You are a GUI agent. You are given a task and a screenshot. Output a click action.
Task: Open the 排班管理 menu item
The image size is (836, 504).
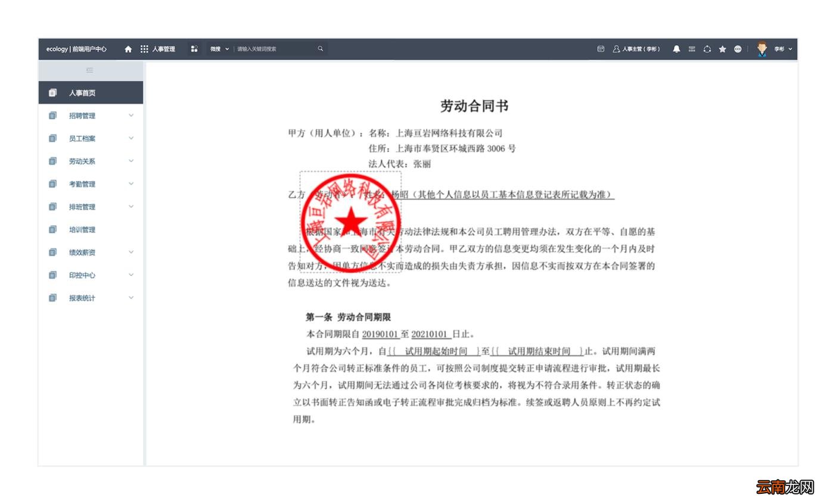[x=91, y=207]
